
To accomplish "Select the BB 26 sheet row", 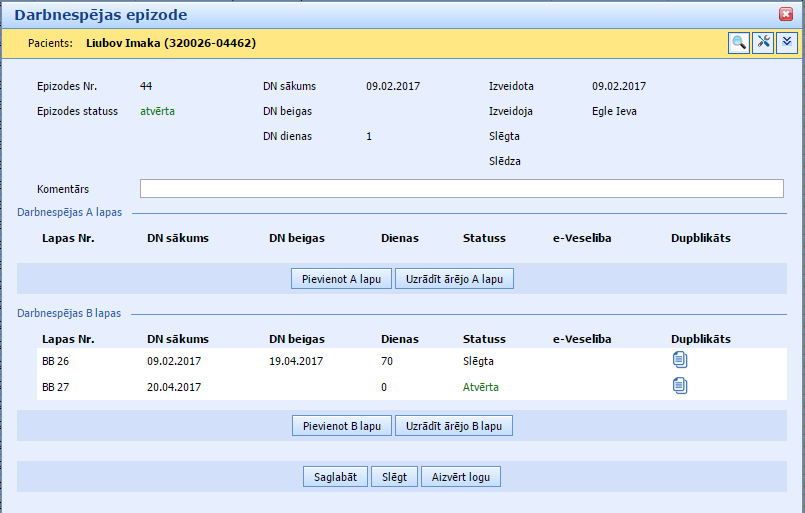I will pos(56,361).
